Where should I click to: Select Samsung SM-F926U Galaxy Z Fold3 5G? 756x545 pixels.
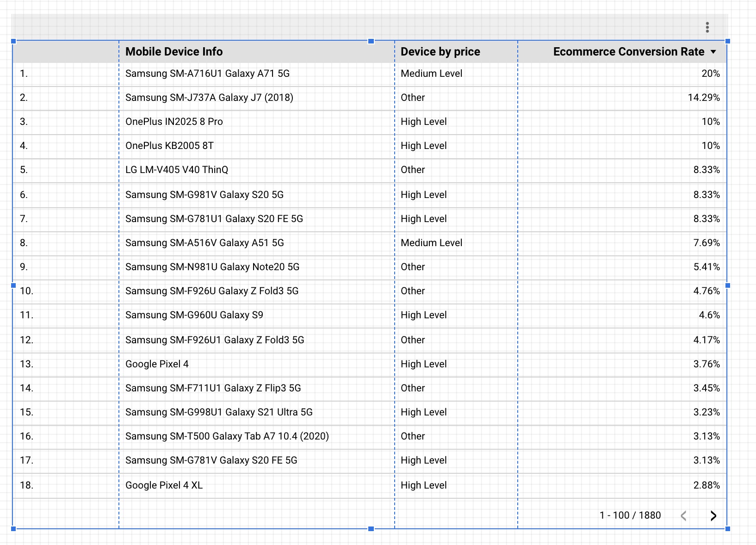[212, 291]
